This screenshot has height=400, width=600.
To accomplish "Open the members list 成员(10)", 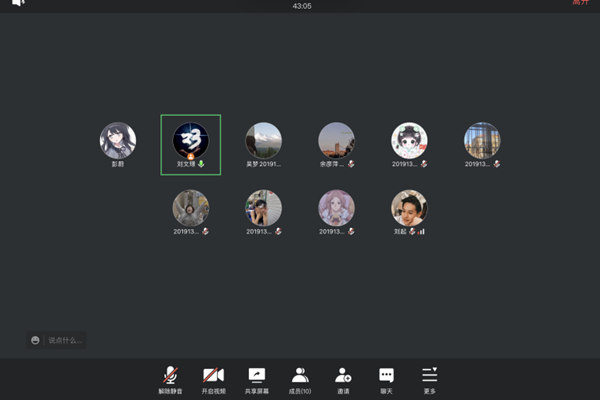I will (x=299, y=379).
